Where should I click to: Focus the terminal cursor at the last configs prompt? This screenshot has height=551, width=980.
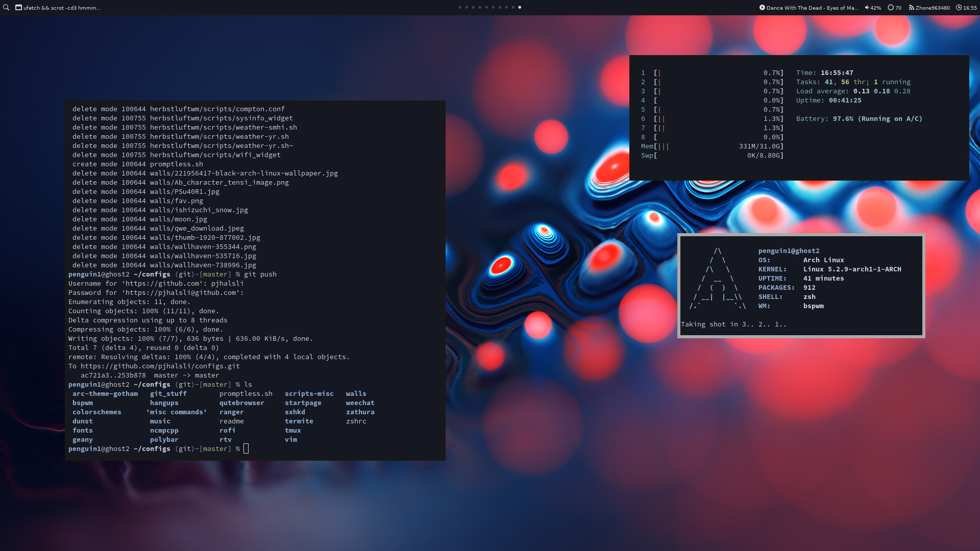(246, 448)
